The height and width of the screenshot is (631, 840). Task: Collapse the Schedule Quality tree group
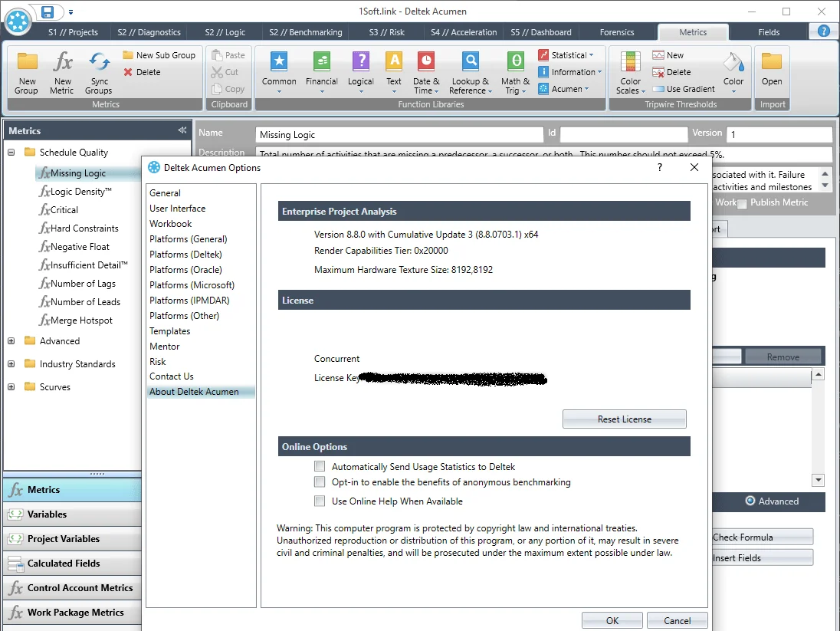pos(11,153)
